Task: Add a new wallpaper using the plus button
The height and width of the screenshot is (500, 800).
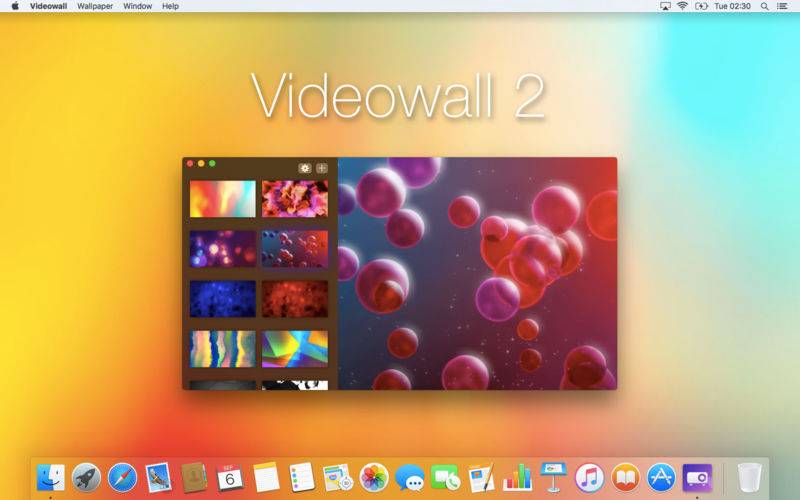Action: [322, 168]
